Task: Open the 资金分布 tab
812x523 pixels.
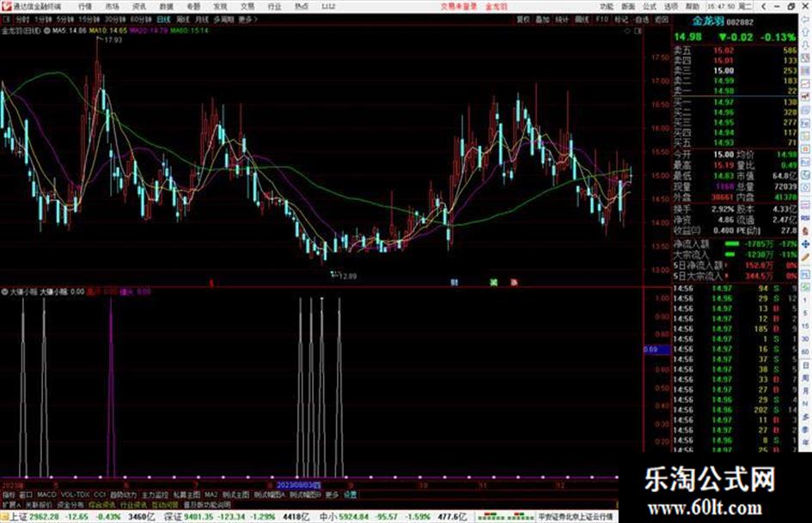Action: click(70, 504)
